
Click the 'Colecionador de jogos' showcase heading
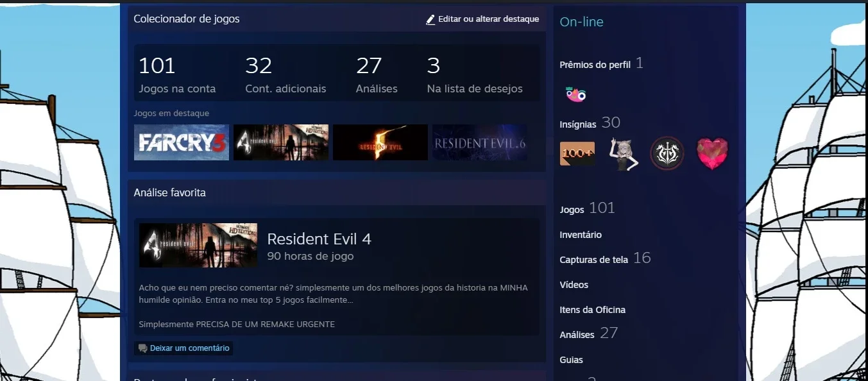pos(186,19)
